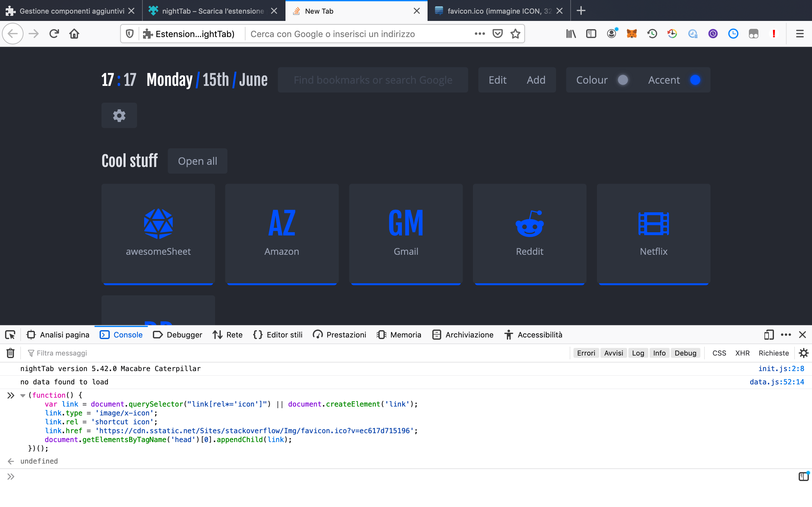Open Firefox hamburger application menu
The width and height of the screenshot is (812, 507).
800,34
